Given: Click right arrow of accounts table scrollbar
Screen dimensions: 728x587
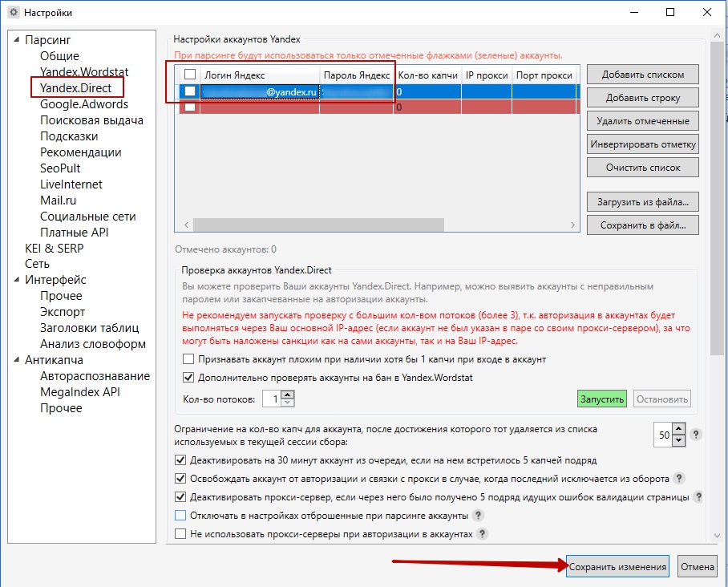Looking at the screenshot, I should [x=572, y=225].
